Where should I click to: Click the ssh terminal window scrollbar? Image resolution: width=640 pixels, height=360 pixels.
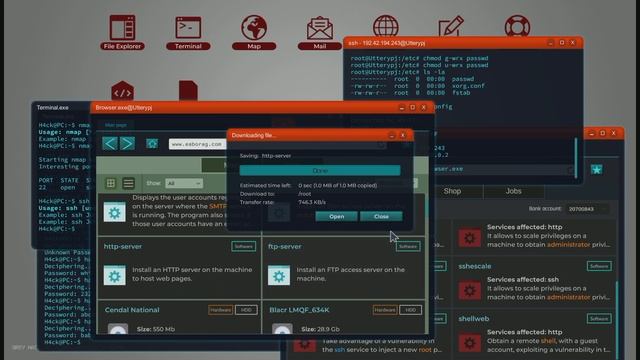(x=576, y=158)
